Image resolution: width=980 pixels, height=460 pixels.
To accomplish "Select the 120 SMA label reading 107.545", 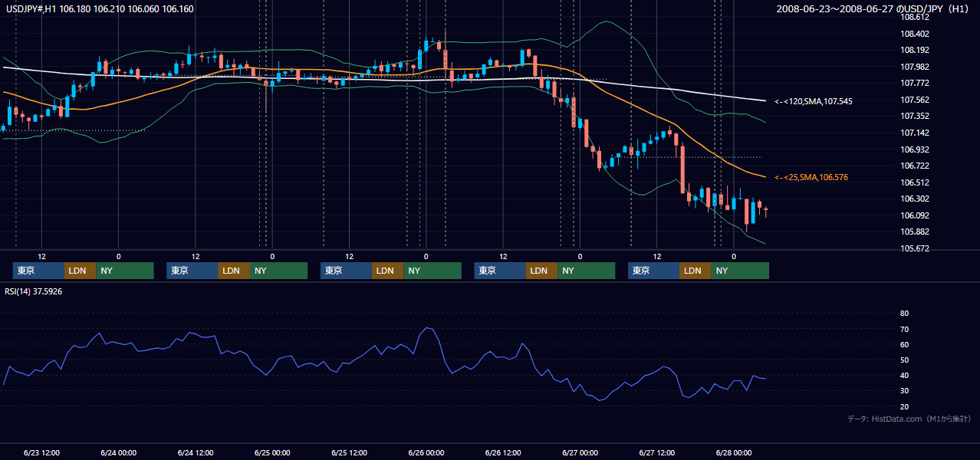I will point(814,101).
